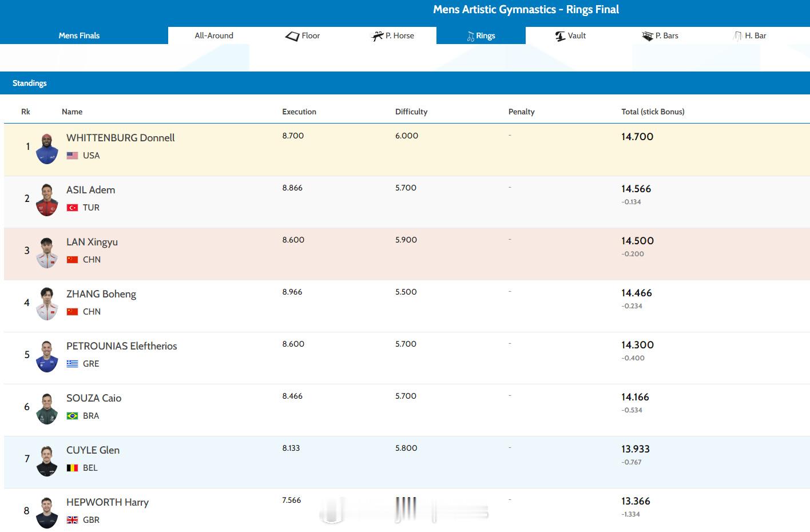Open PETROUNIAS Eleftherios athlete link
This screenshot has height=532, width=810.
tap(121, 346)
